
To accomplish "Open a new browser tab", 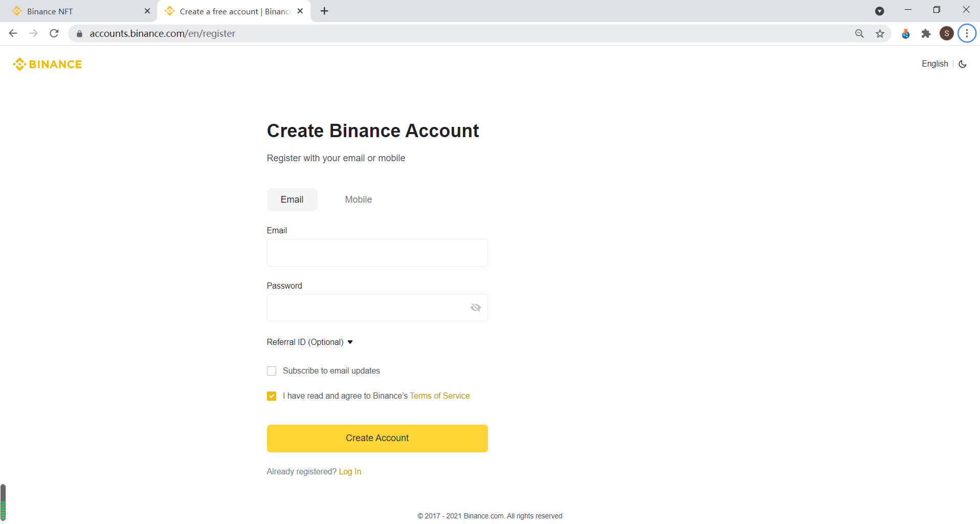I will (x=324, y=11).
